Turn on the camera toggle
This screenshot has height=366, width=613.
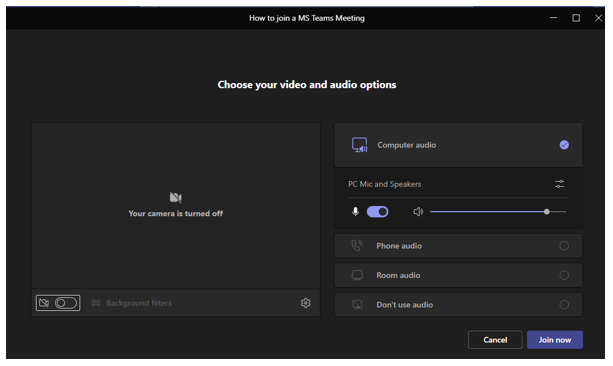click(x=66, y=303)
